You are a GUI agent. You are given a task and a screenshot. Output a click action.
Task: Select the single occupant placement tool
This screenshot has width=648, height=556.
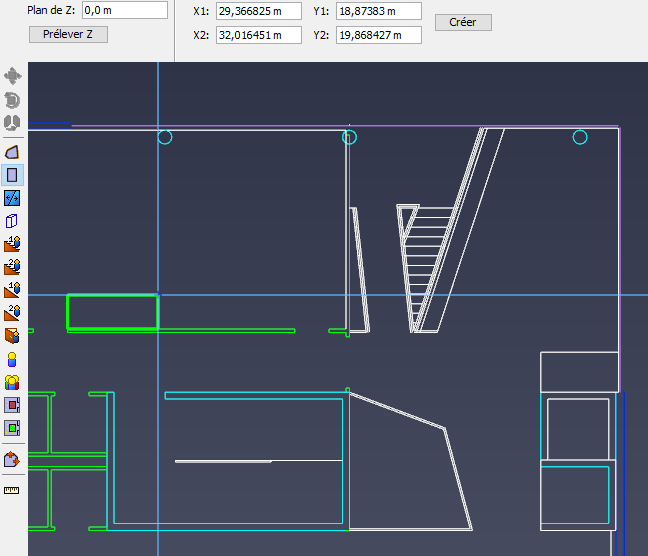[12, 360]
